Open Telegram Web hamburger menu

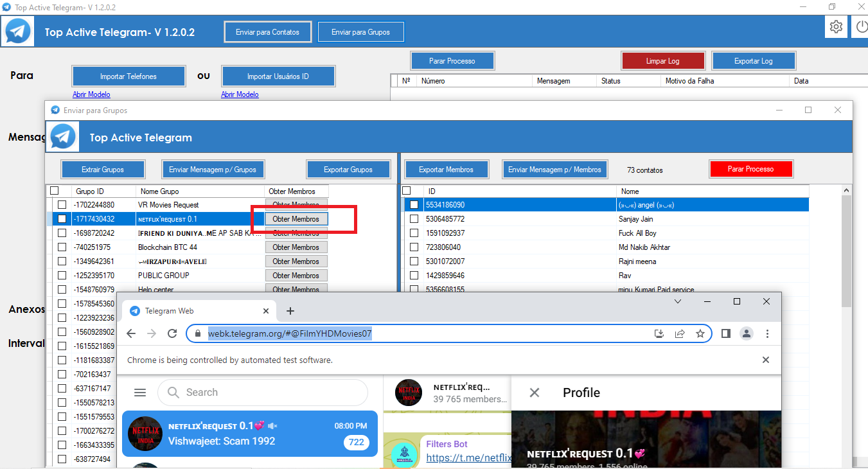140,393
